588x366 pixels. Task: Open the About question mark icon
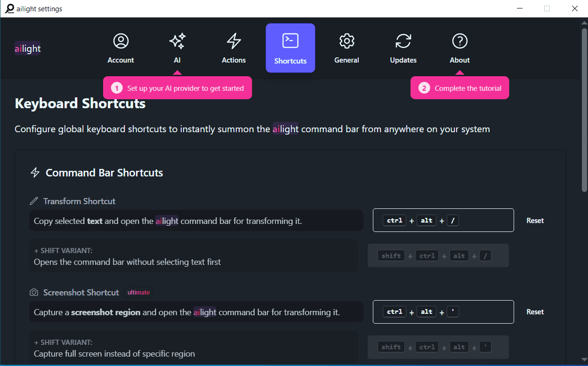pos(460,41)
